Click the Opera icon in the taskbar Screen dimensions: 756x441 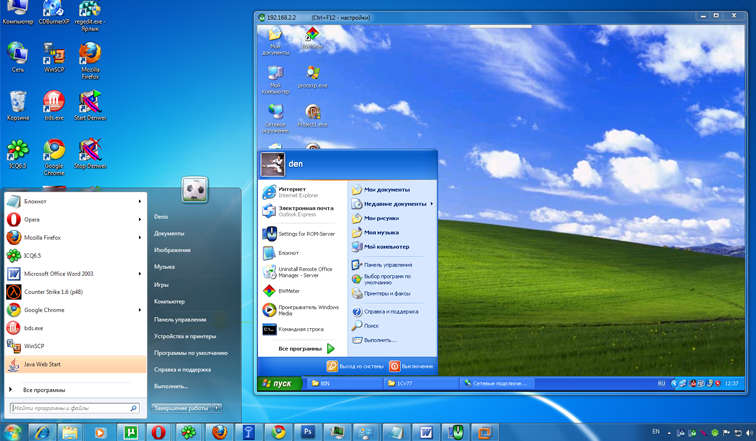point(159,432)
